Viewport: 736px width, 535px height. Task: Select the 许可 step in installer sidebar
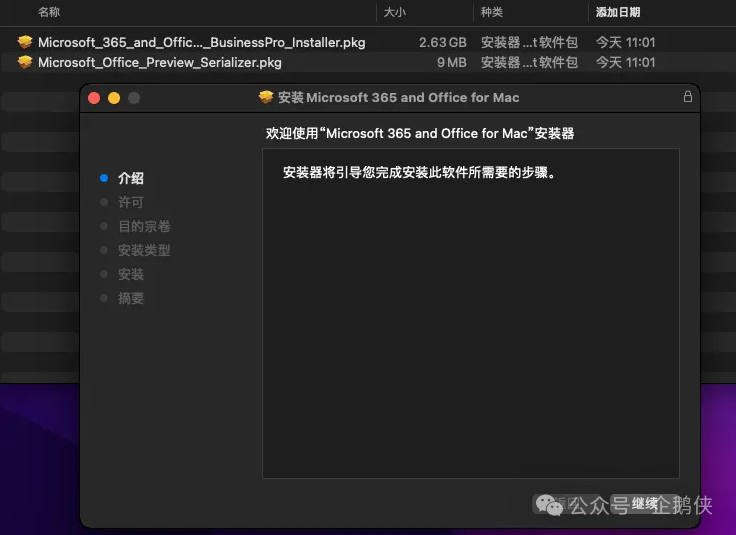(x=130, y=202)
